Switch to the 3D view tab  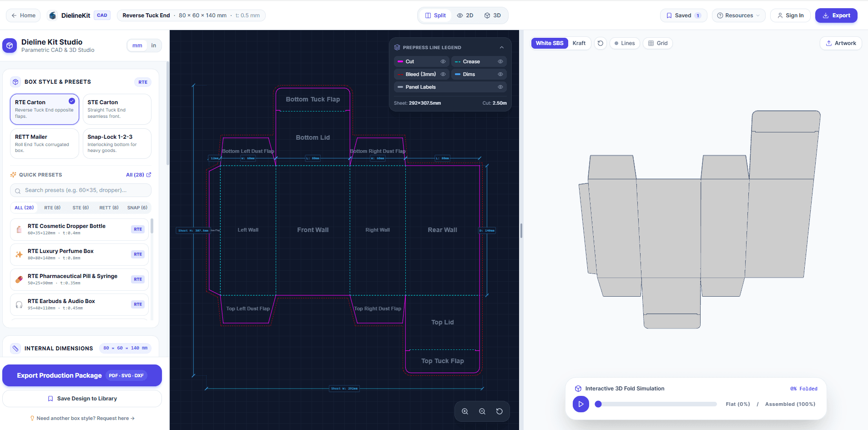[x=493, y=15]
